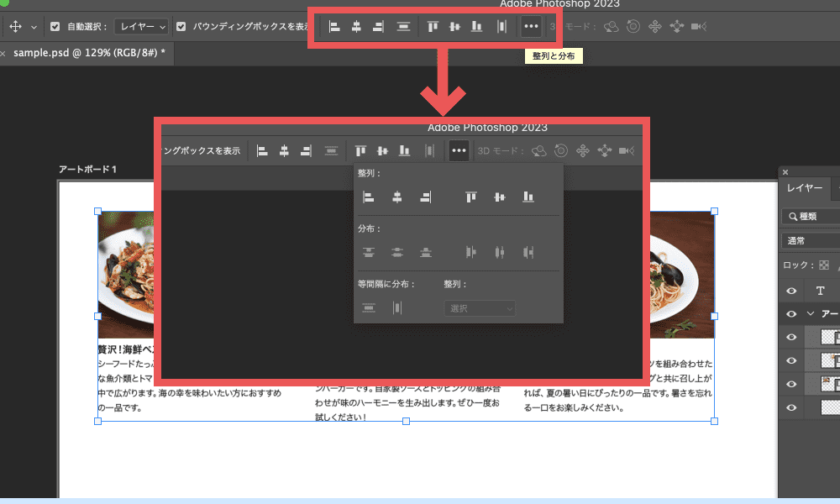The width and height of the screenshot is (840, 504).
Task: Close the sample.psd document tab
Action: pos(3,54)
